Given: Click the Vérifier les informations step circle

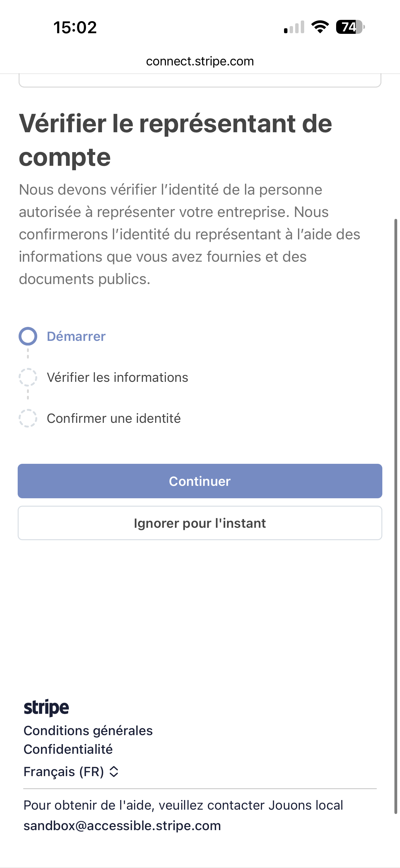Looking at the screenshot, I should (28, 377).
